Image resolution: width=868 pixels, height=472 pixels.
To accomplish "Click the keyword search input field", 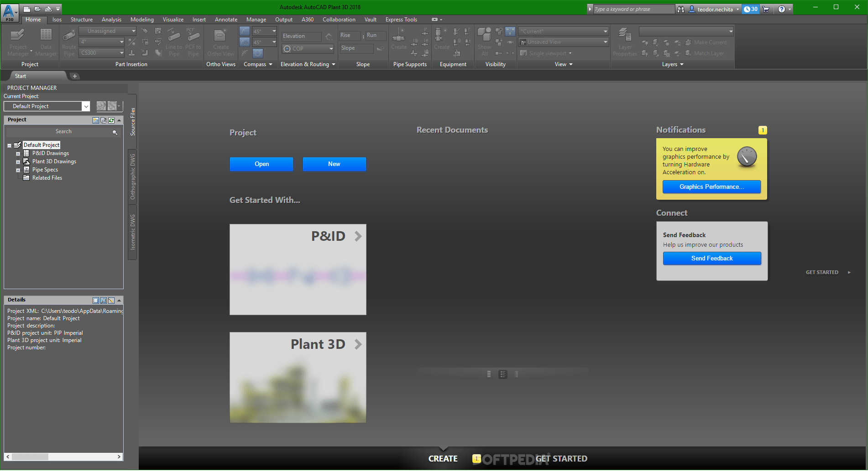I will pyautogui.click(x=633, y=9).
